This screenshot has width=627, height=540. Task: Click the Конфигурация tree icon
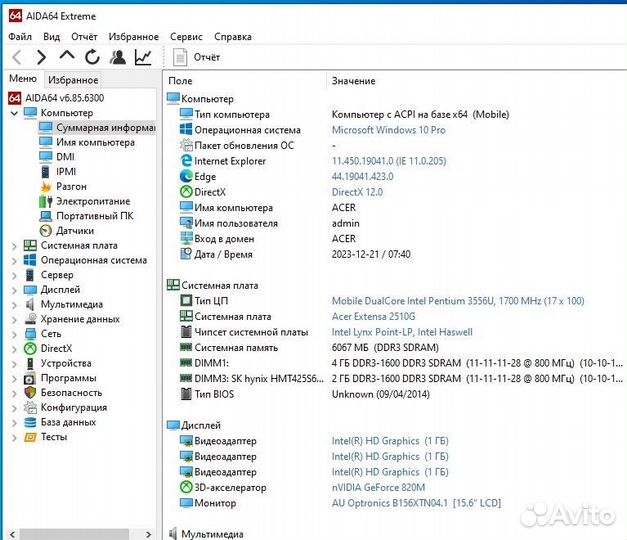30,408
